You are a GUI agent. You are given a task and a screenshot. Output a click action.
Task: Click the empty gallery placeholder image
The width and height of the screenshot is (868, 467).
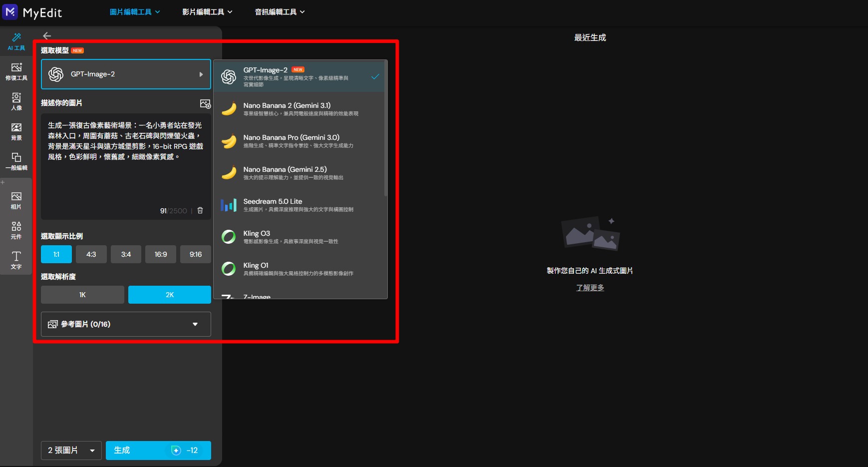pyautogui.click(x=590, y=233)
